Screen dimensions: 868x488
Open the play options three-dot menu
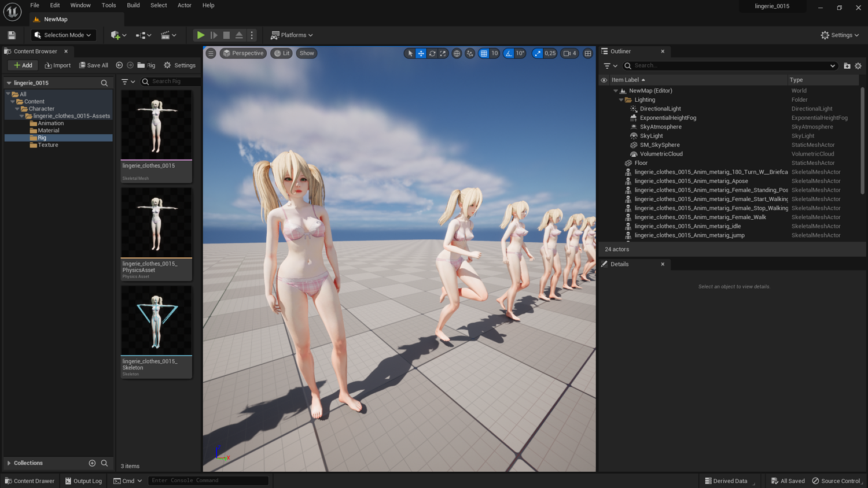[252, 35]
